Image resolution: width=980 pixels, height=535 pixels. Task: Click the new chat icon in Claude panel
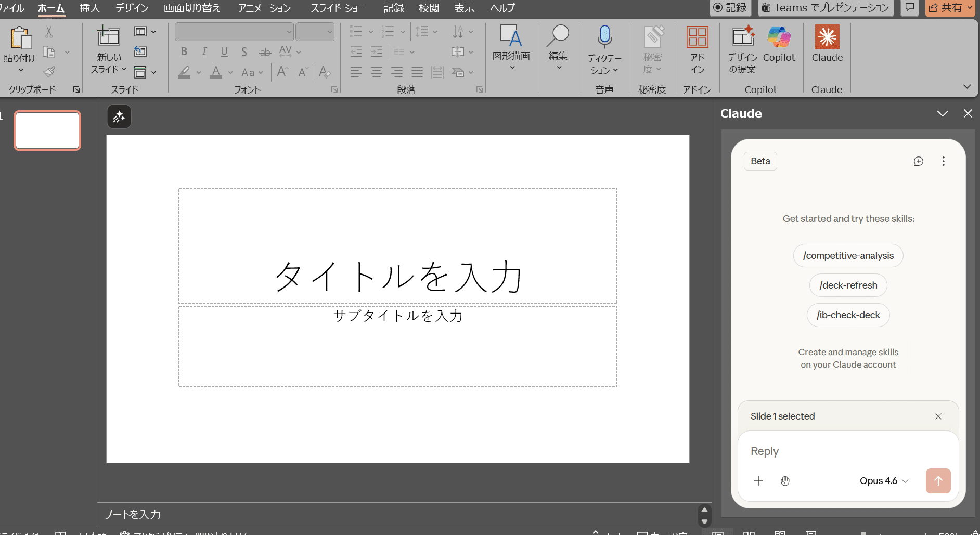tap(918, 161)
